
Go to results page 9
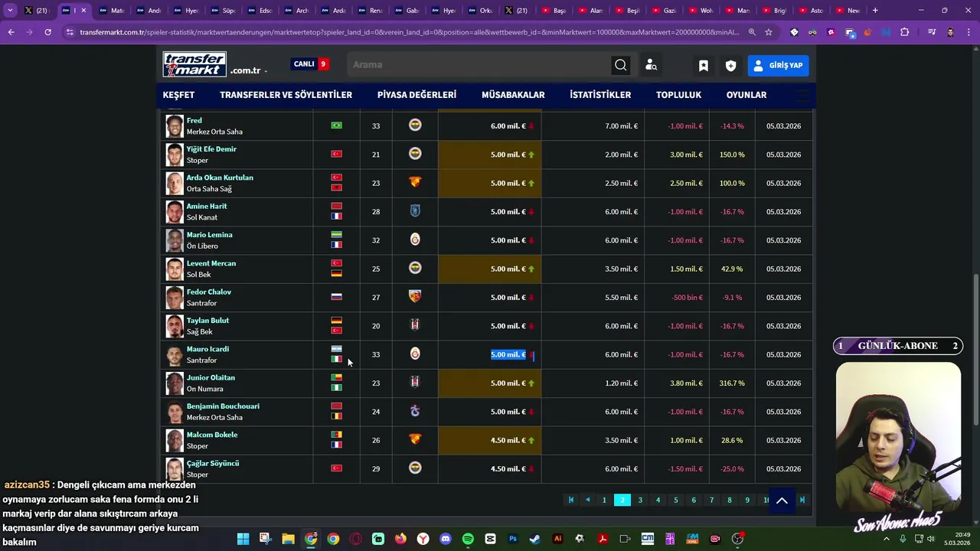747,500
